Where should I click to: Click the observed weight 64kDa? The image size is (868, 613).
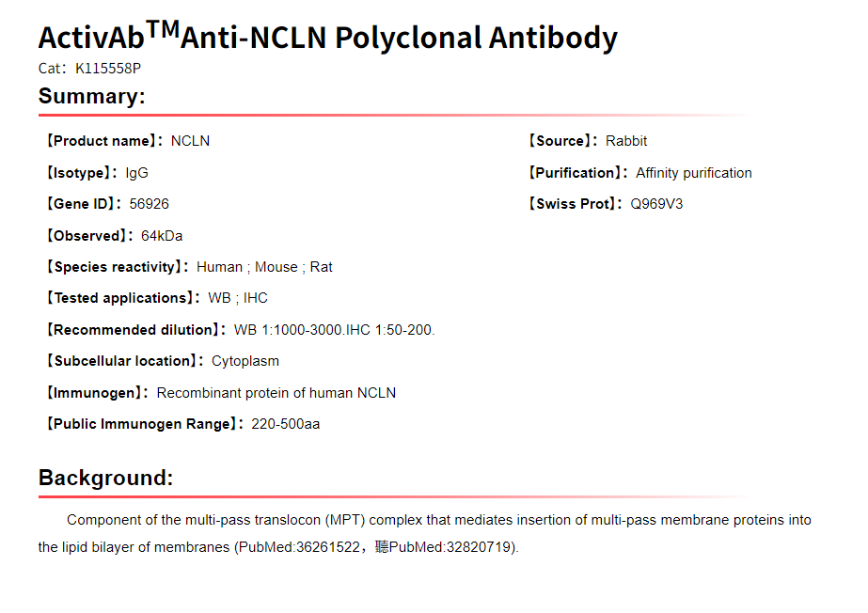tap(162, 236)
